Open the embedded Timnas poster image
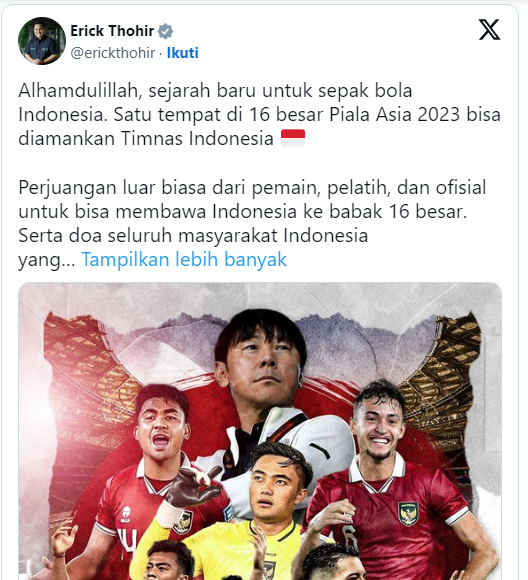Screen dimensions: 528x580 [x=260, y=431]
